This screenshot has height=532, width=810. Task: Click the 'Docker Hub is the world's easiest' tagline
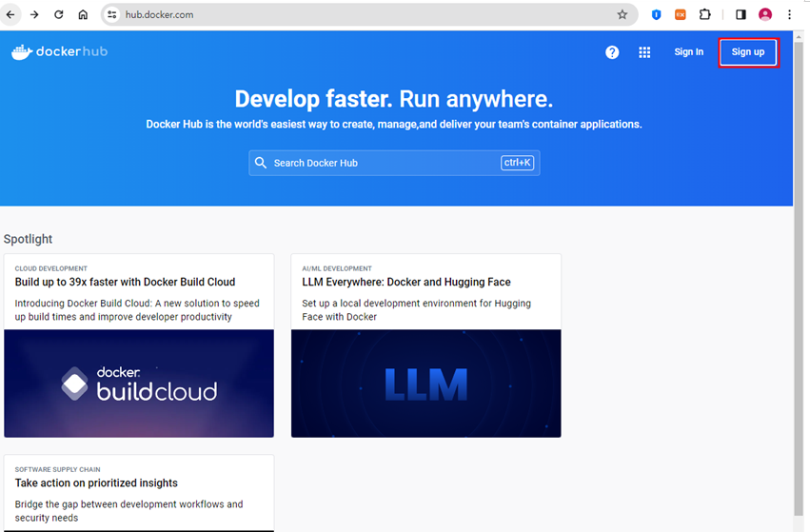pos(394,124)
